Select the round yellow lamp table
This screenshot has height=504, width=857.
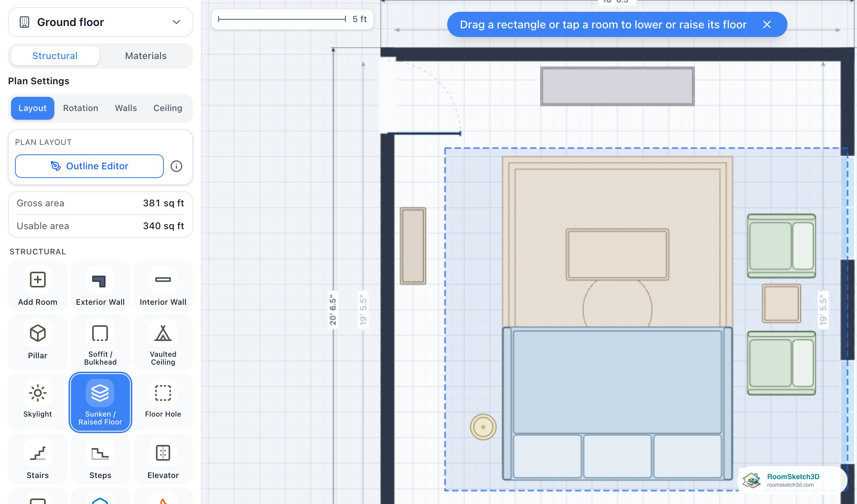[483, 427]
